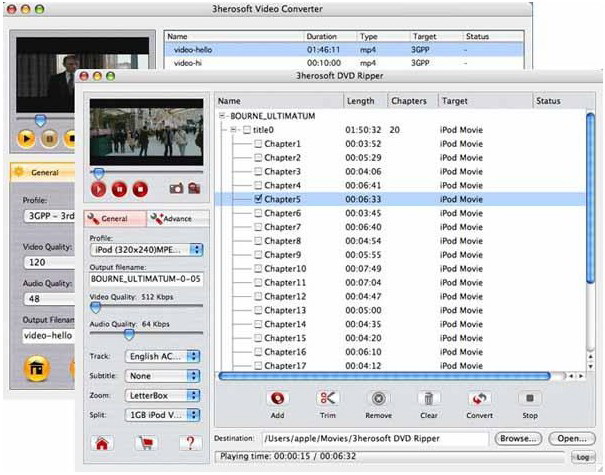Click the Stop conversion icon

click(530, 398)
